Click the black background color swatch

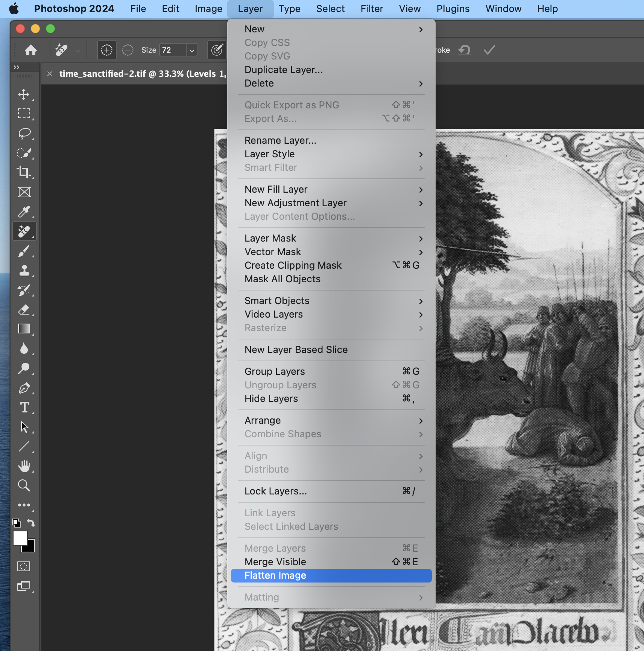(x=31, y=548)
